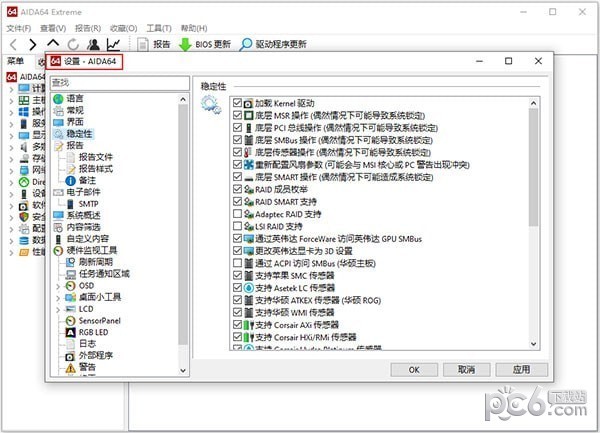Expand the shield security item in main tree
Image resolution: width=600 pixels, height=433 pixels.
pos(11,218)
